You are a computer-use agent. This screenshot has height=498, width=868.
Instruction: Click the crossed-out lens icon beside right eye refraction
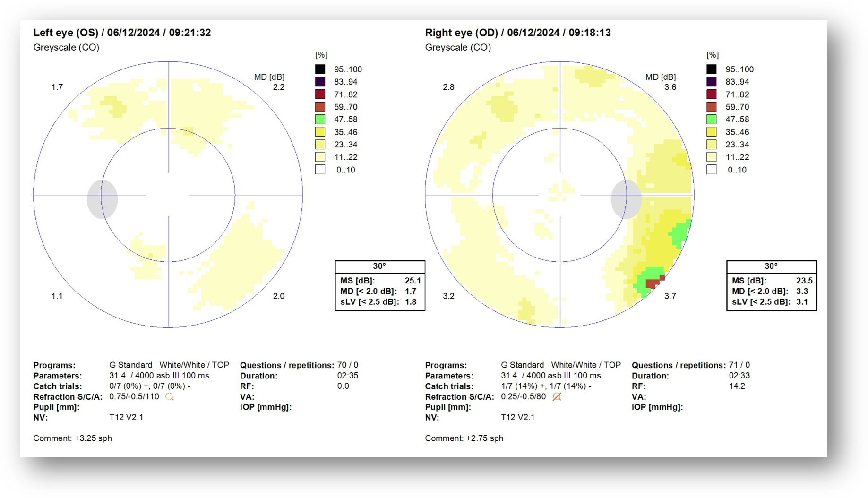pos(557,397)
